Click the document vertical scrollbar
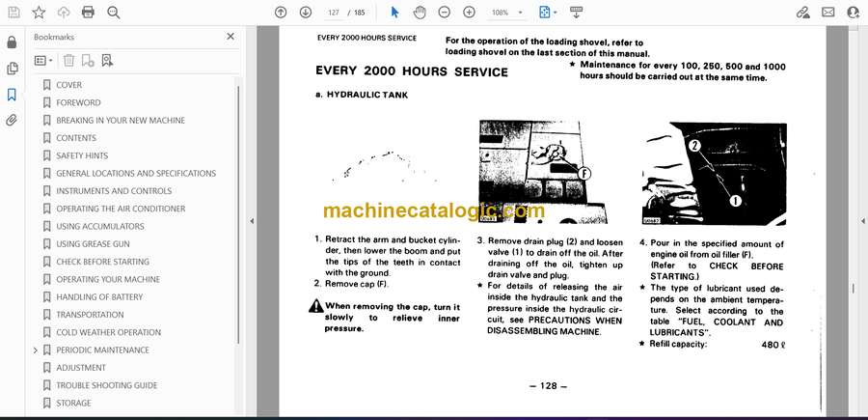This screenshot has height=420, width=868. [x=854, y=291]
